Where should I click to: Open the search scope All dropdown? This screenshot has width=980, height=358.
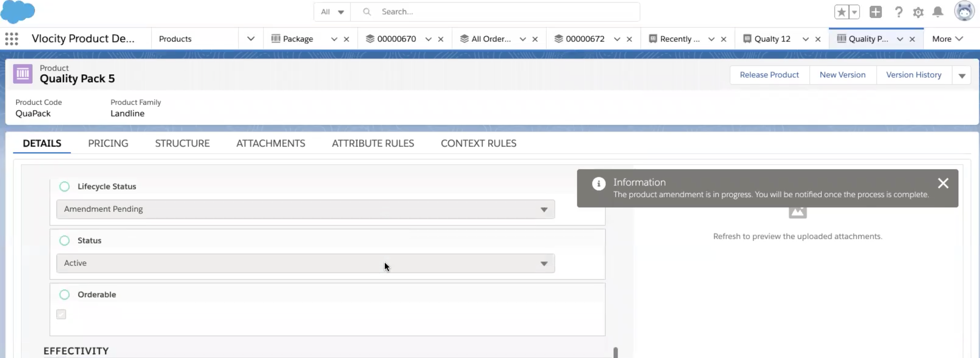tap(332, 12)
